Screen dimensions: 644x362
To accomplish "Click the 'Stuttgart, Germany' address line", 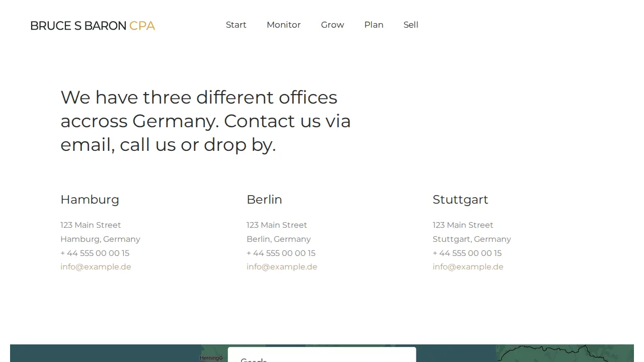I will coord(472,239).
